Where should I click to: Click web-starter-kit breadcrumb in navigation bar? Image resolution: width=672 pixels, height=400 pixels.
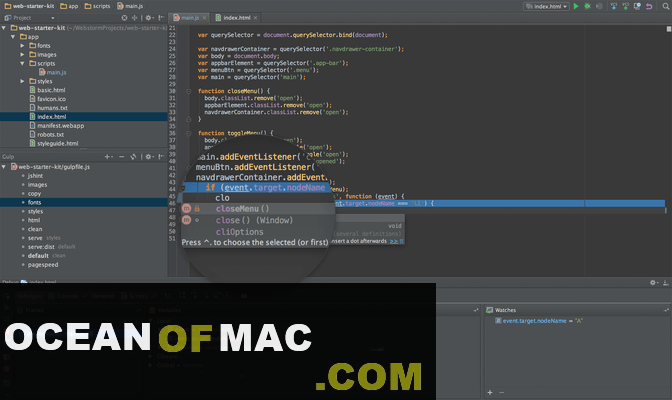tap(29, 6)
